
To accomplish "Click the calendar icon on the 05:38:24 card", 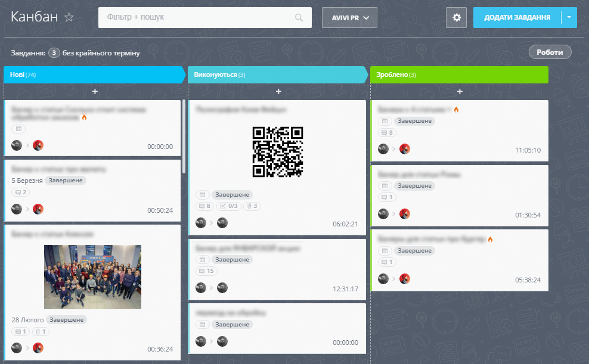I will (x=385, y=251).
